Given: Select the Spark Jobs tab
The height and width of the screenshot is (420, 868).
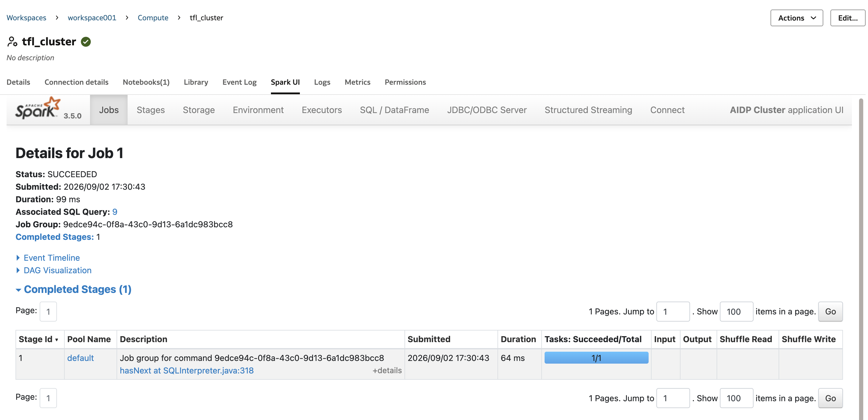Looking at the screenshot, I should pyautogui.click(x=109, y=110).
